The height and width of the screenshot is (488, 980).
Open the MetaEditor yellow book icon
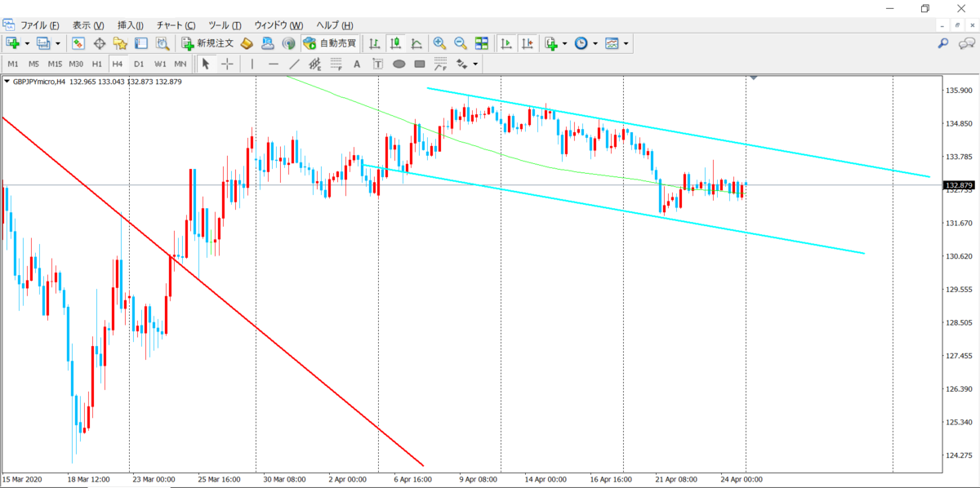coord(247,43)
